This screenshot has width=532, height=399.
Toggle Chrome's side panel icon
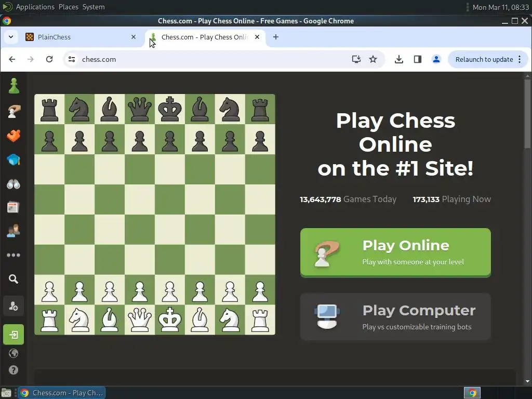point(418,59)
